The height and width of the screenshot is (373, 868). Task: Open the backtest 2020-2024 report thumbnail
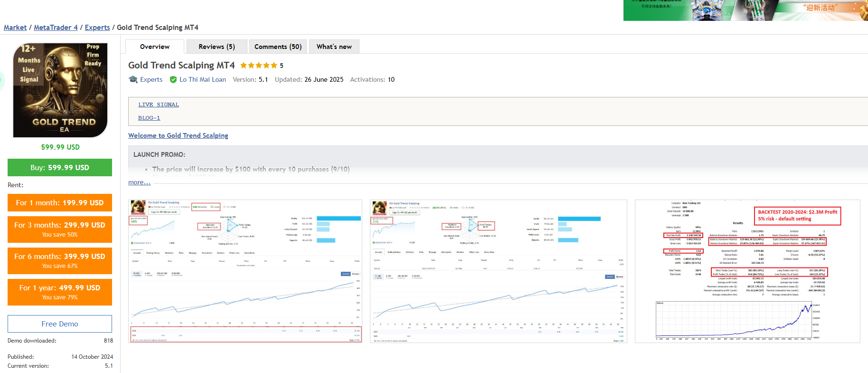[x=747, y=271]
